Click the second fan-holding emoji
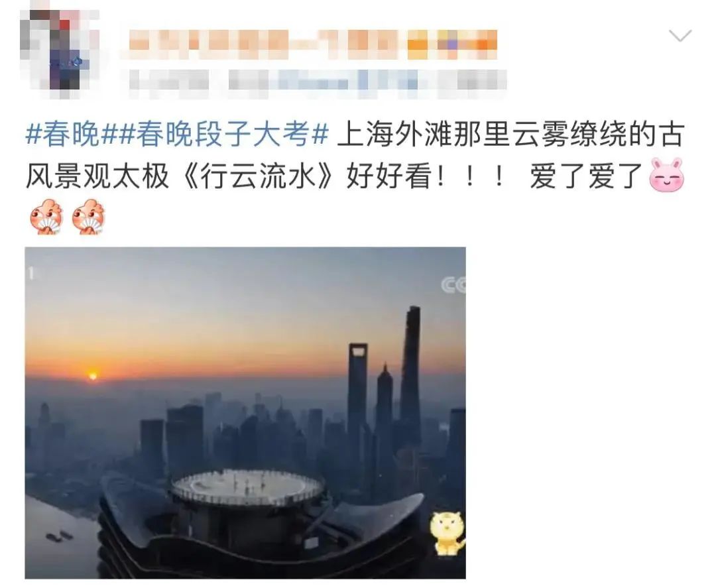Viewport: 716px width, 588px height. pos(89,216)
